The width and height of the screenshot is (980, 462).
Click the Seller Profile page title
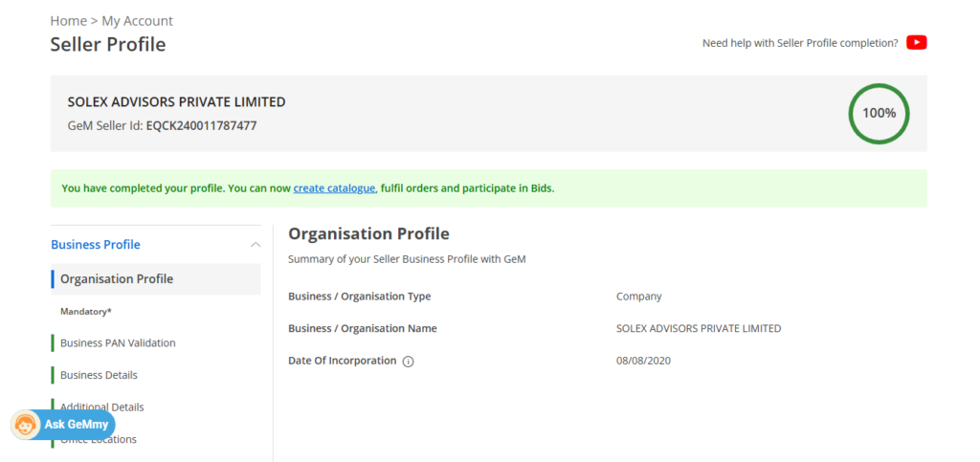click(108, 44)
